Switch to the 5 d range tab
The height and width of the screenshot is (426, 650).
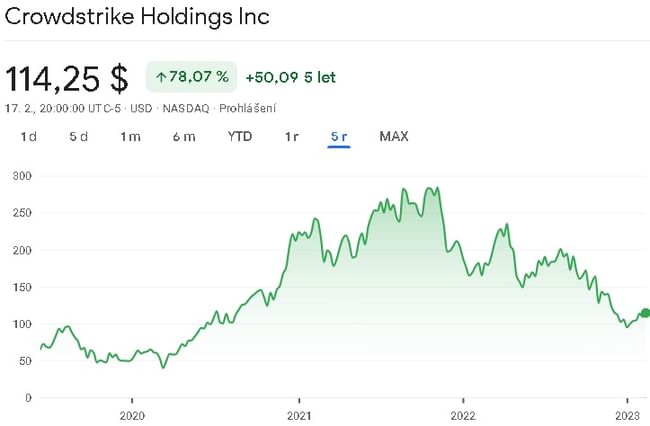point(79,137)
